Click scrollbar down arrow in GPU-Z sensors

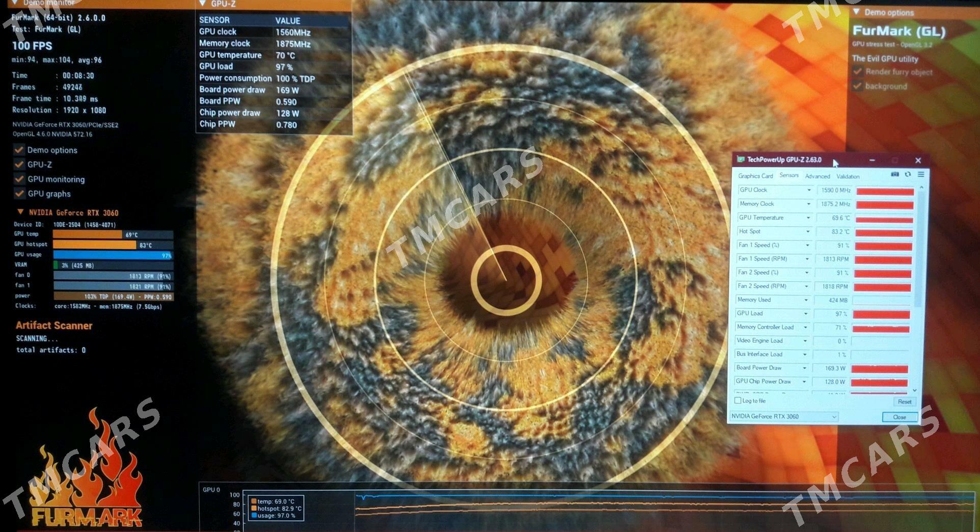pyautogui.click(x=915, y=390)
